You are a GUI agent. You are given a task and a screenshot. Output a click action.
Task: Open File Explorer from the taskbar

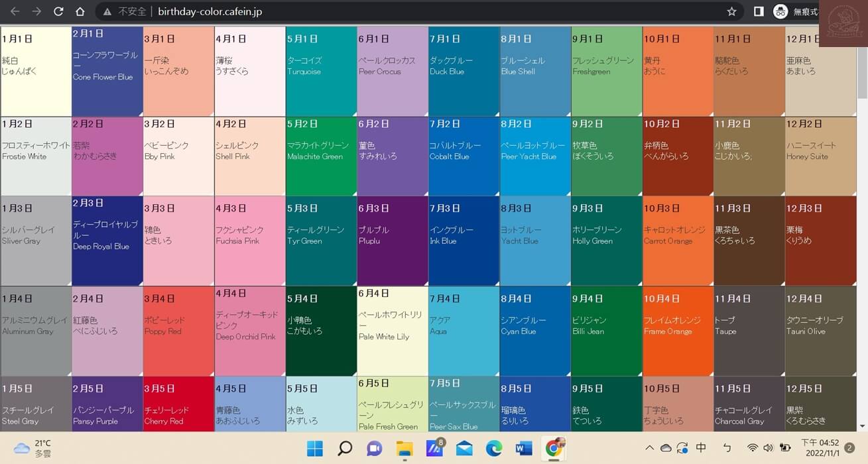404,448
